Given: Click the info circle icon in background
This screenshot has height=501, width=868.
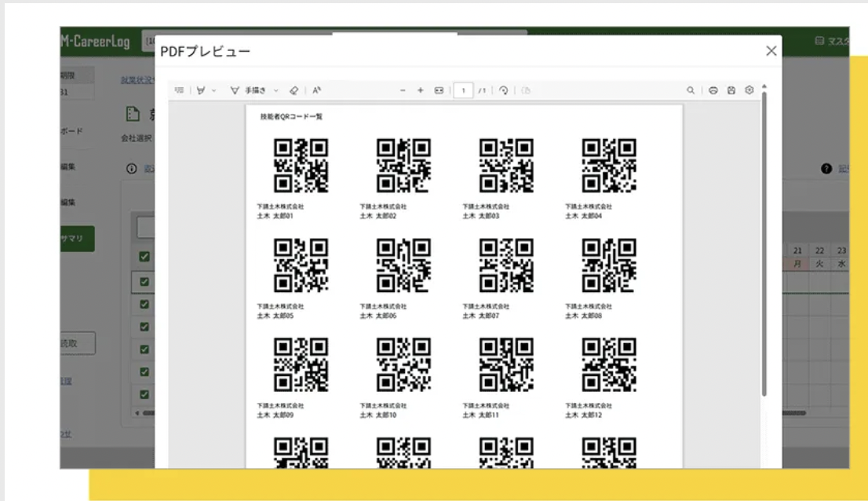Looking at the screenshot, I should [x=131, y=169].
